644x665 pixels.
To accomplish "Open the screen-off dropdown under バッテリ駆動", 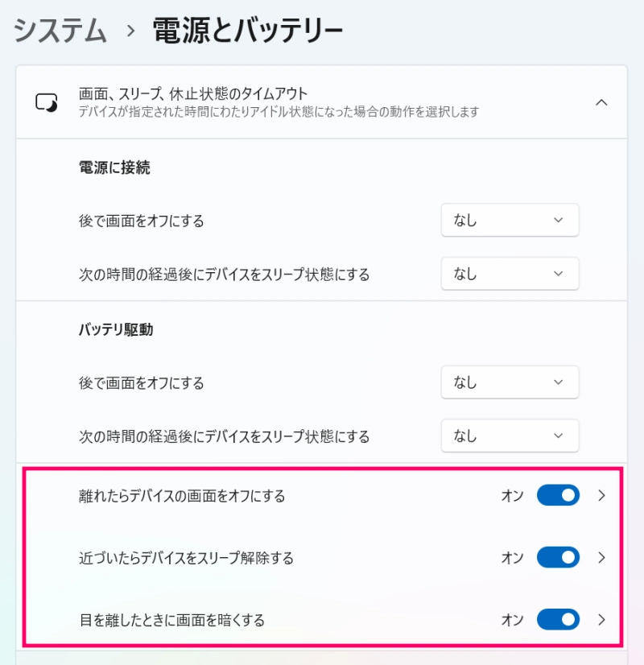I will [510, 382].
